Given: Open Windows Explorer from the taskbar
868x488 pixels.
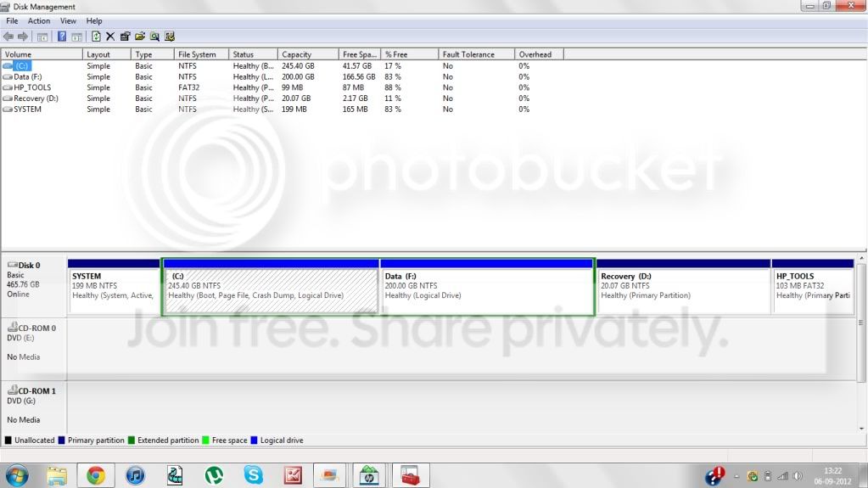Looking at the screenshot, I should (x=57, y=476).
